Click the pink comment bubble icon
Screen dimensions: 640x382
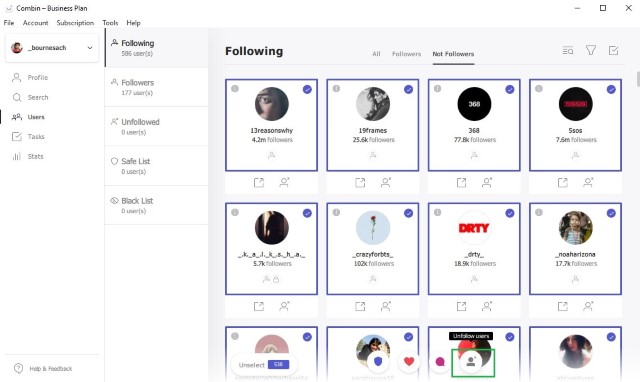pos(440,361)
